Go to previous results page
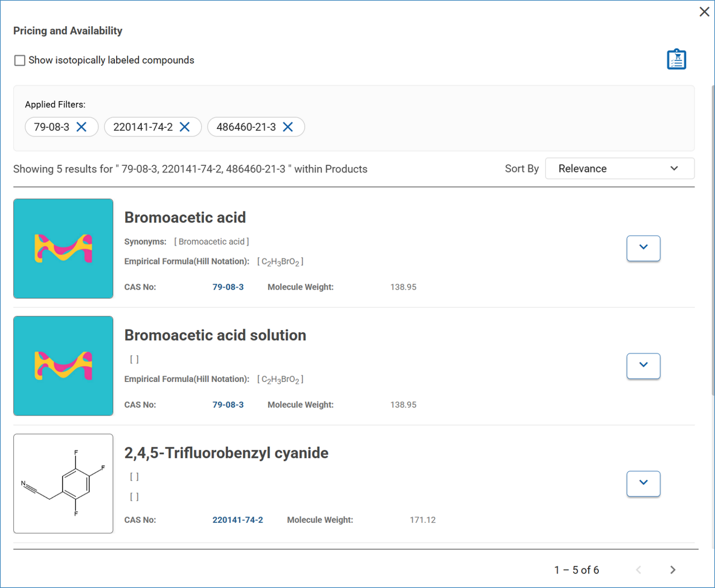Screen dimensions: 715x588 coord(638,570)
